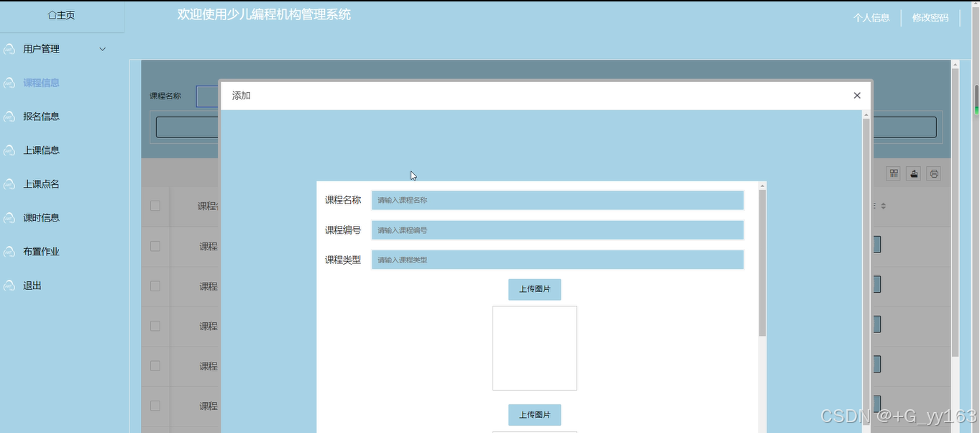This screenshot has height=433, width=980.
Task: Click the 上课信息 sidebar icon
Action: 9,150
